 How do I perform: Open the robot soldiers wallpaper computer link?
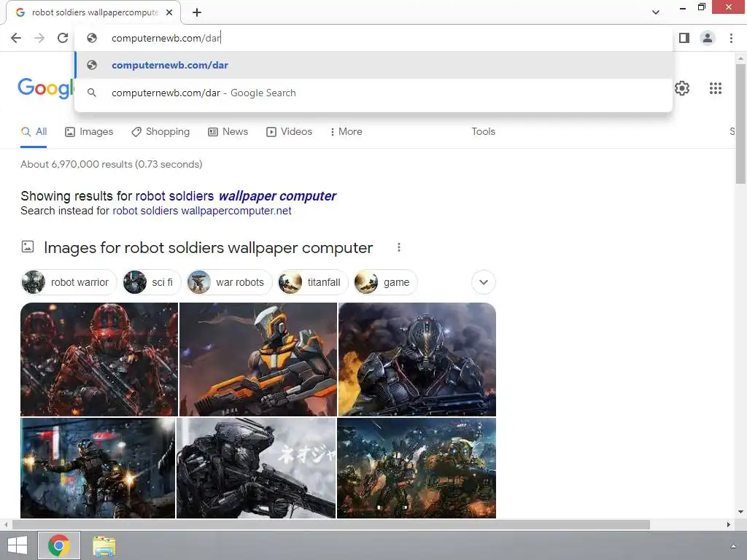click(236, 196)
